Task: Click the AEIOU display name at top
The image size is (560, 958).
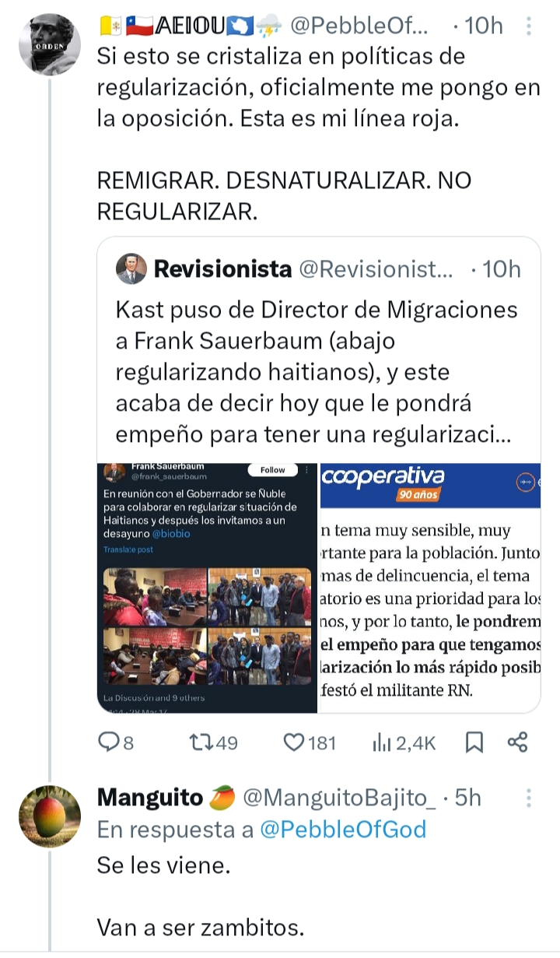Action: coord(191,26)
